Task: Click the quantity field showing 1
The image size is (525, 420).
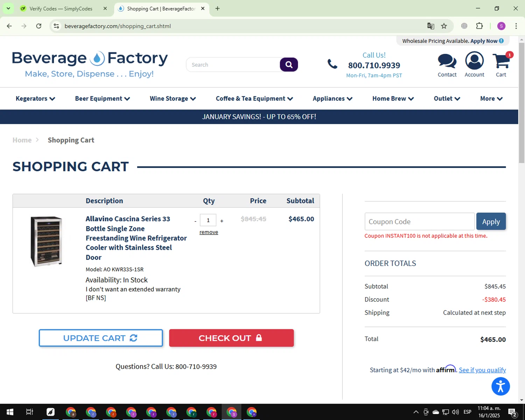Action: pyautogui.click(x=208, y=220)
